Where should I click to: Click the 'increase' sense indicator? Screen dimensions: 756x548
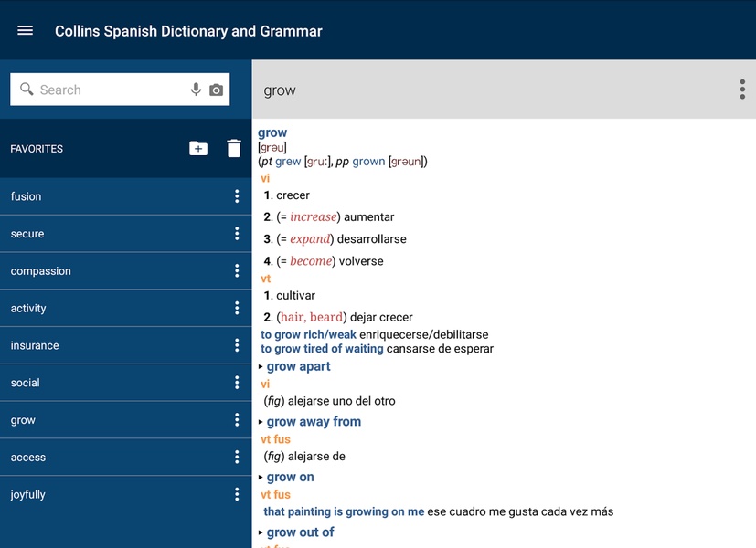pyautogui.click(x=314, y=217)
